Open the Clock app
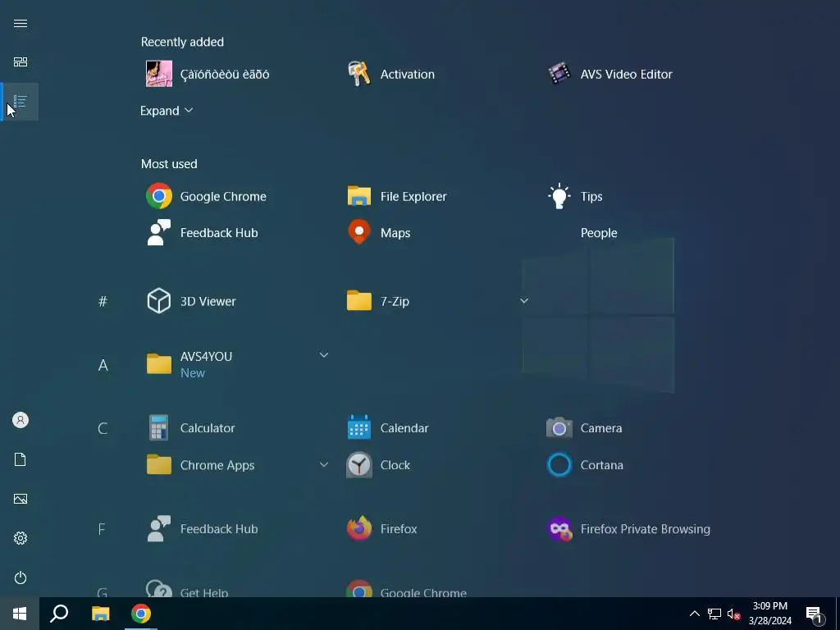 [x=378, y=465]
